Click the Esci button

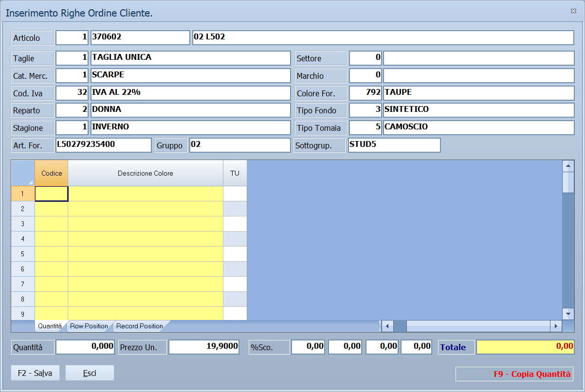pos(90,373)
